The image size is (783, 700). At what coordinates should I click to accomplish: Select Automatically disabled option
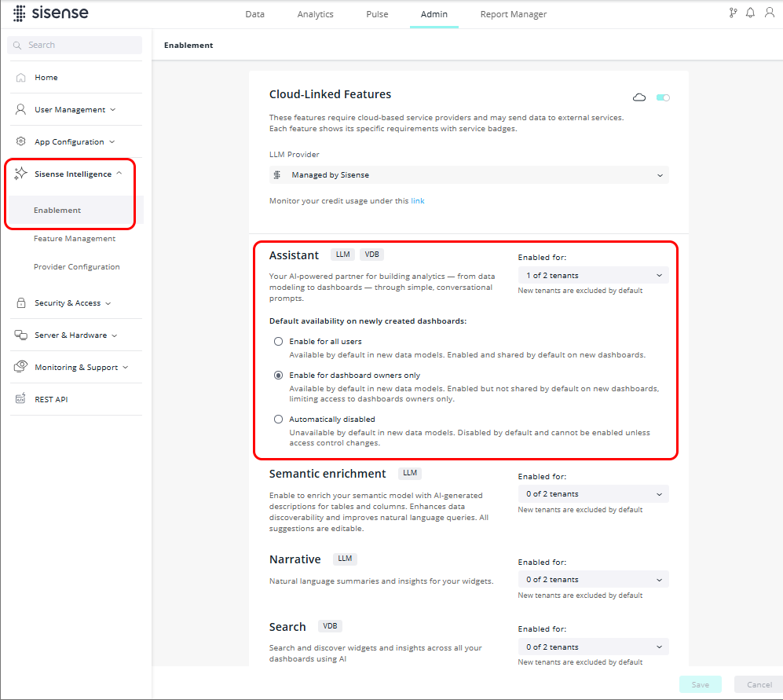pos(278,420)
